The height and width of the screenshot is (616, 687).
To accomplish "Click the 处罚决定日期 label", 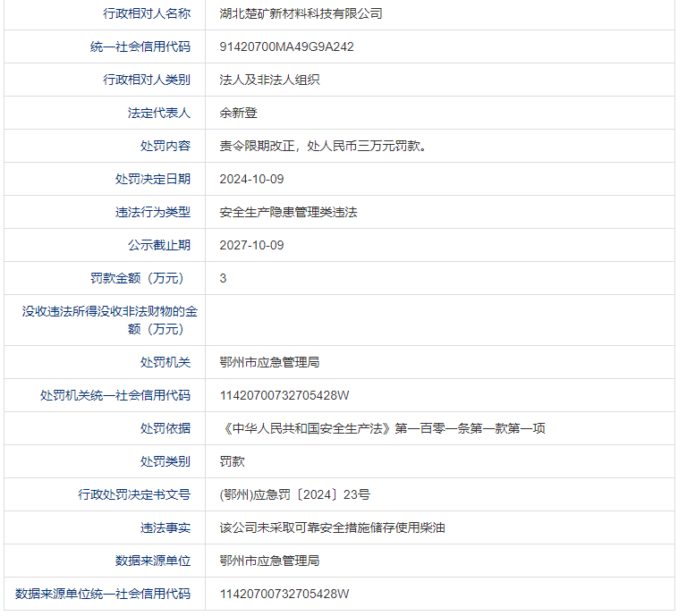I will click(153, 179).
